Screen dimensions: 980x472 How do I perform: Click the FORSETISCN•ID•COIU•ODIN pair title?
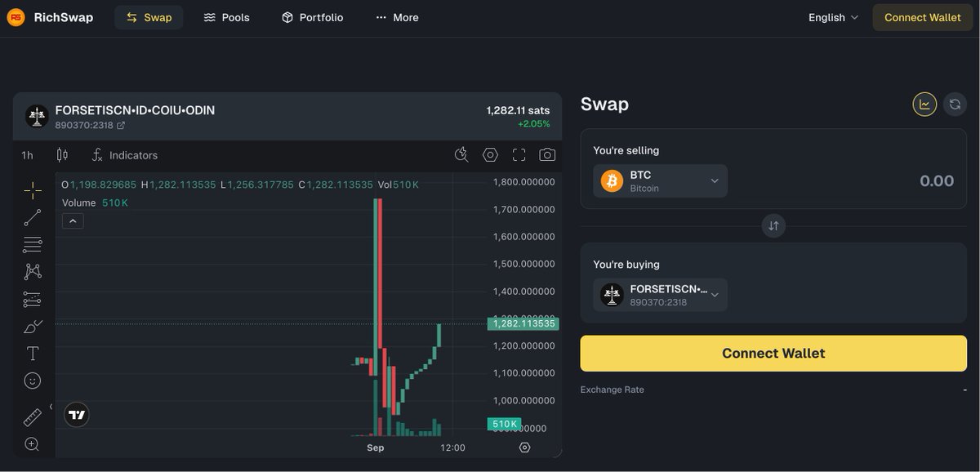pyautogui.click(x=136, y=110)
